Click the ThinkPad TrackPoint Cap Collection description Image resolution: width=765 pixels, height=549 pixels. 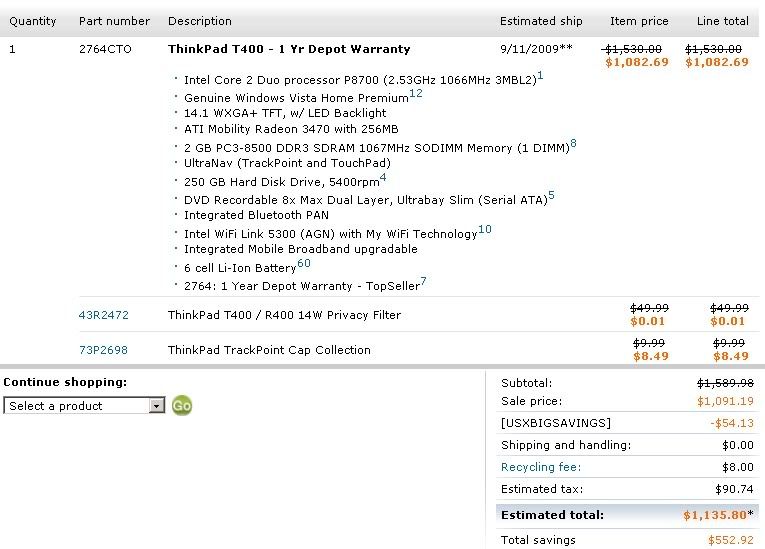point(269,350)
